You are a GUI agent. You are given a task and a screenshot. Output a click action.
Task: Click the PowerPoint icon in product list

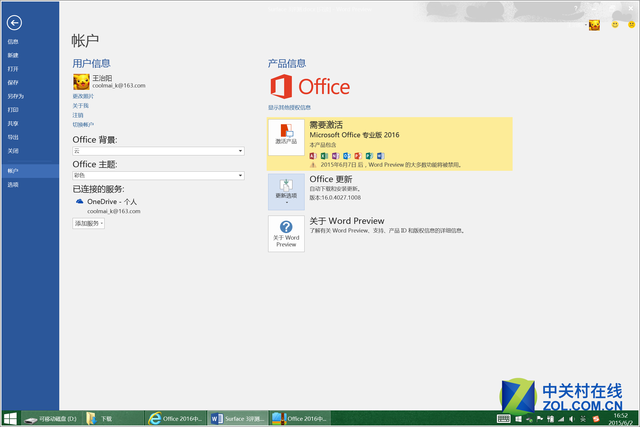358,156
